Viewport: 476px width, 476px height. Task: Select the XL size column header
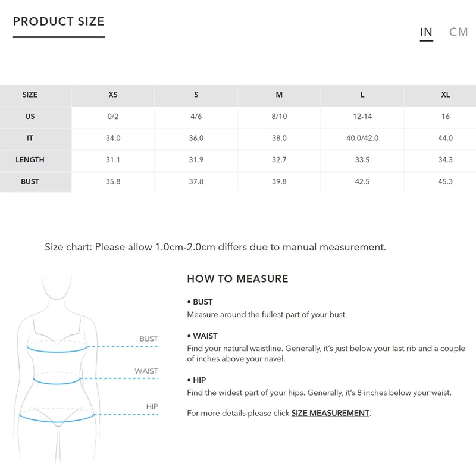pyautogui.click(x=446, y=95)
